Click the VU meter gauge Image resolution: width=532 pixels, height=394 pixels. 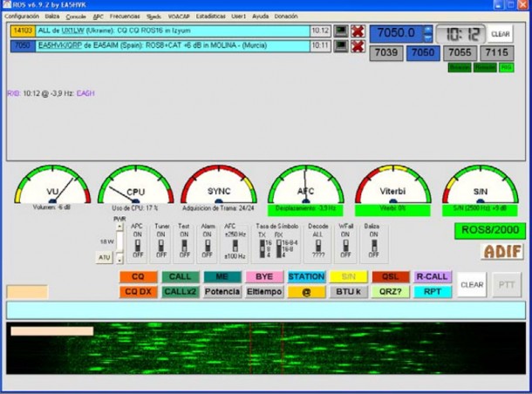52,185
